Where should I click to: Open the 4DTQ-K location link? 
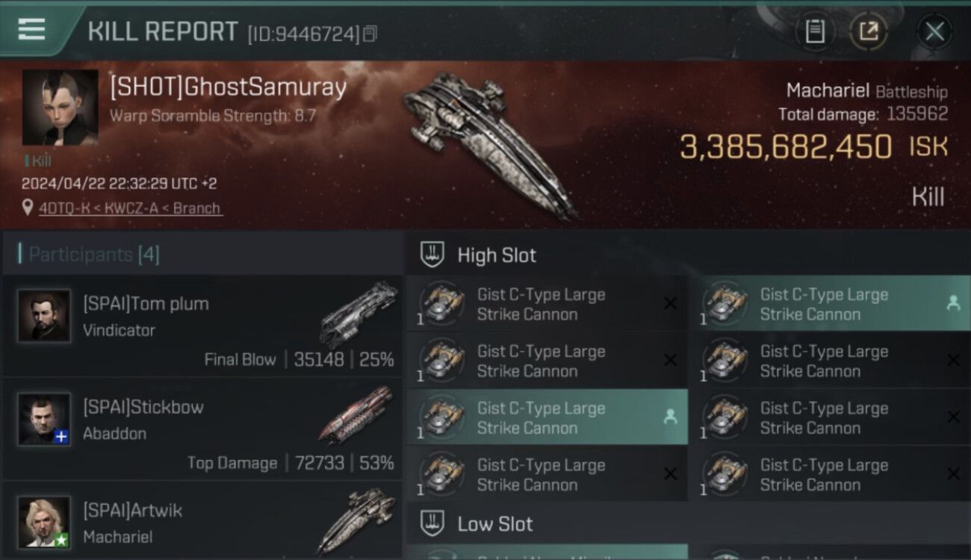click(x=131, y=208)
